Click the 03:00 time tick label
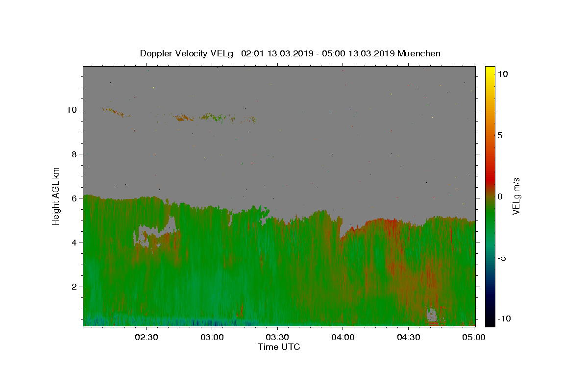 pyautogui.click(x=213, y=337)
